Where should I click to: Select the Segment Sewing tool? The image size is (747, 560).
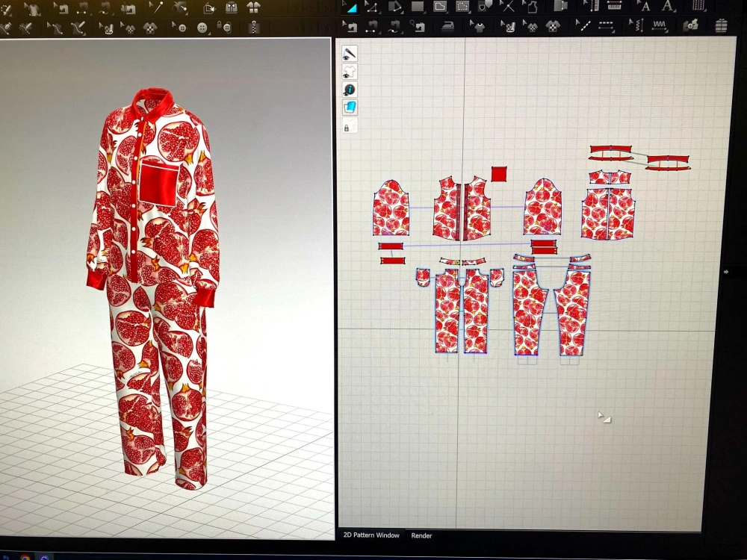coord(372,27)
